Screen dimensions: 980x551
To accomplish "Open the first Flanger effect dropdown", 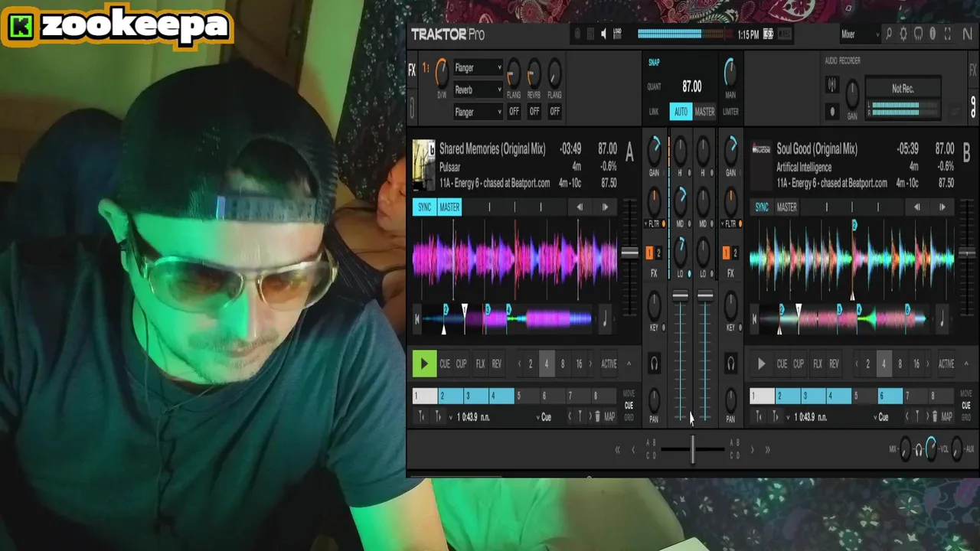I will (x=478, y=67).
